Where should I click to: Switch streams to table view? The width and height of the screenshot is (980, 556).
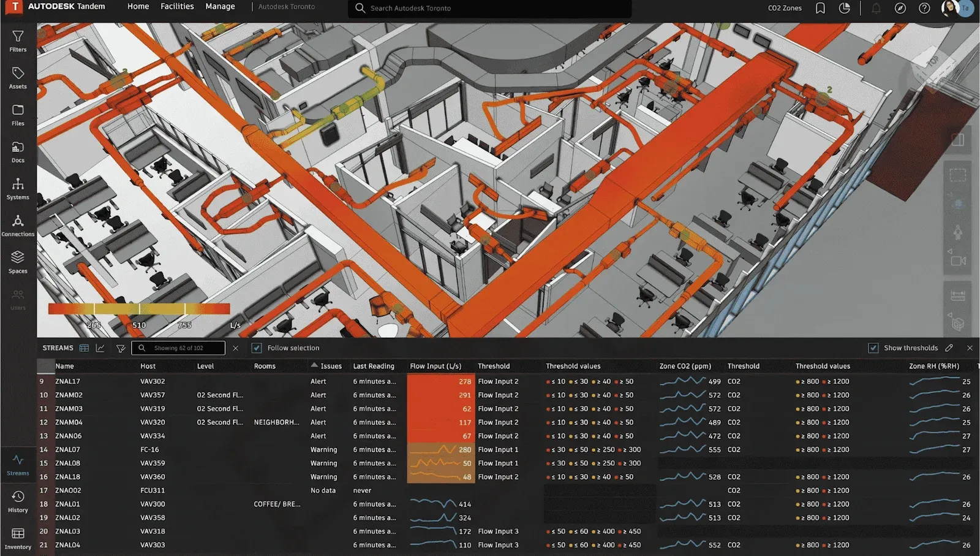pos(84,348)
